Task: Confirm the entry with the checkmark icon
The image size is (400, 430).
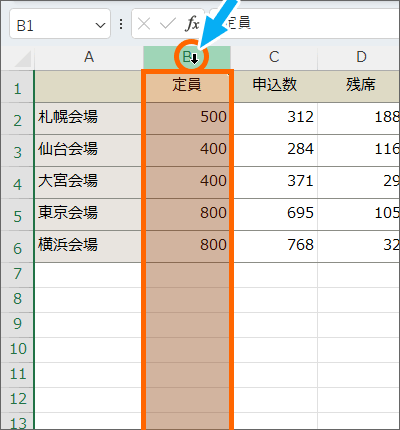Action: (168, 24)
